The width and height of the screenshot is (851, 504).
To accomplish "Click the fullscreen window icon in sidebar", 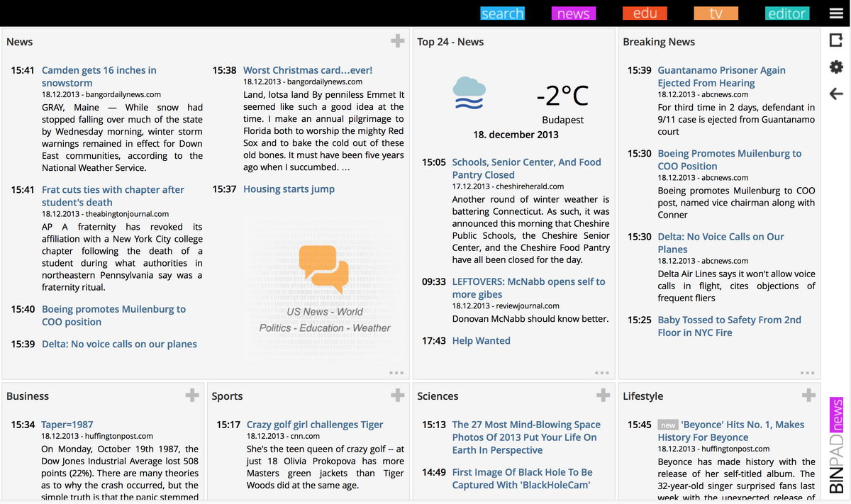I will click(x=836, y=40).
